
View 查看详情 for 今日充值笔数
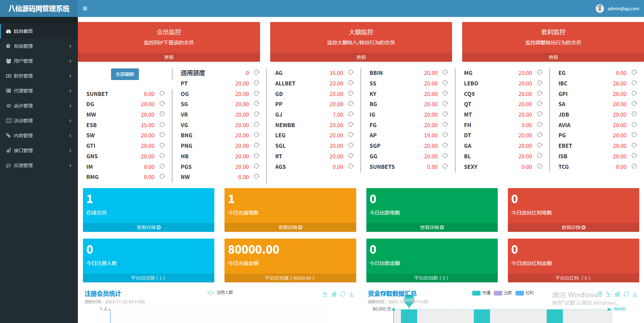[290, 227]
